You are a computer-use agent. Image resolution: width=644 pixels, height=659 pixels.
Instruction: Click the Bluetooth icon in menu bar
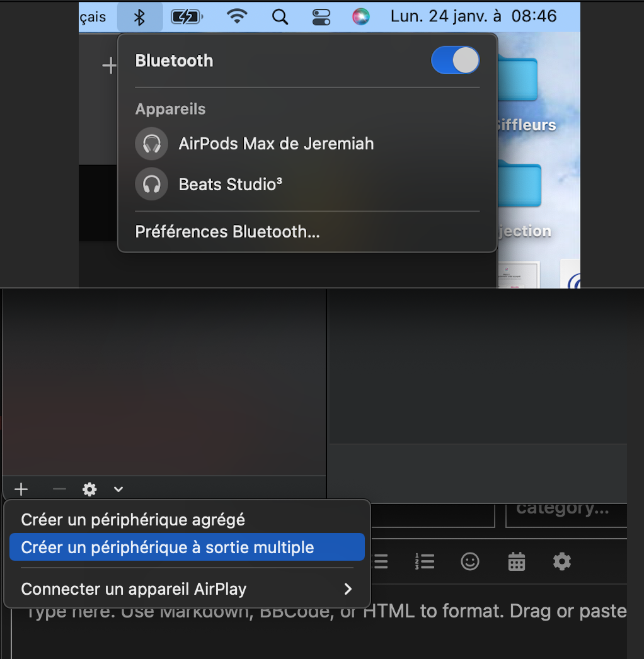coord(139,17)
